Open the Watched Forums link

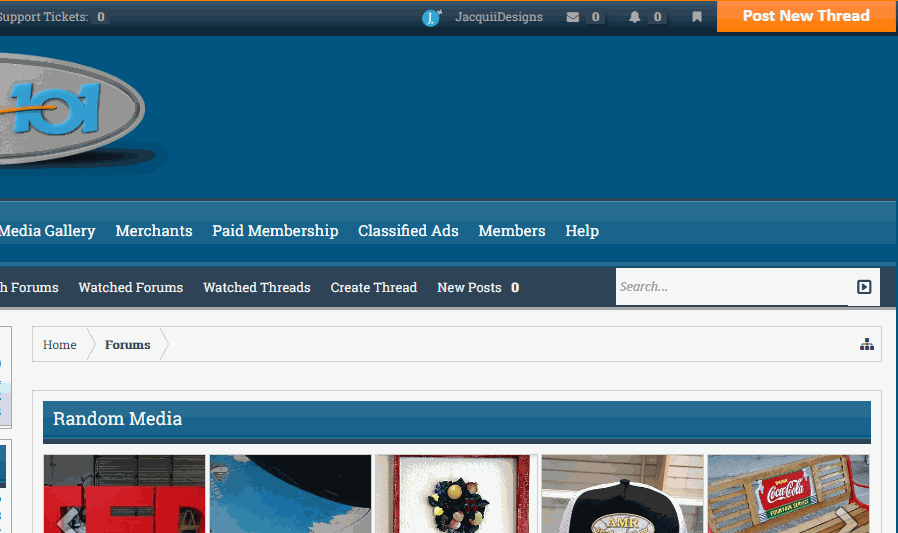(x=131, y=287)
